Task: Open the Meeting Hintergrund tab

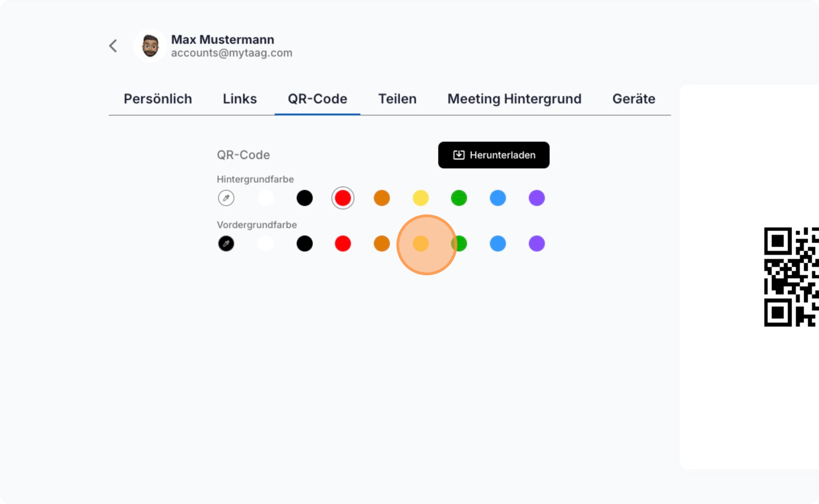Action: point(514,99)
